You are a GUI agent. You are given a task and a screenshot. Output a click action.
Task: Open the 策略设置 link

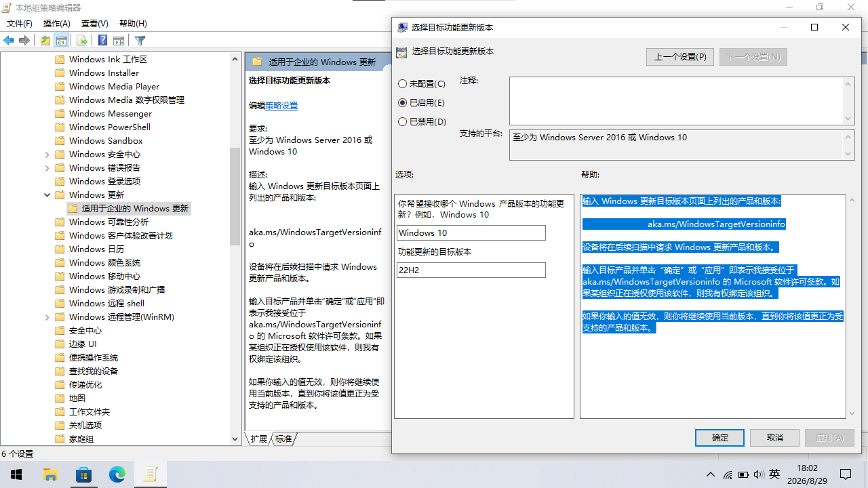281,106
